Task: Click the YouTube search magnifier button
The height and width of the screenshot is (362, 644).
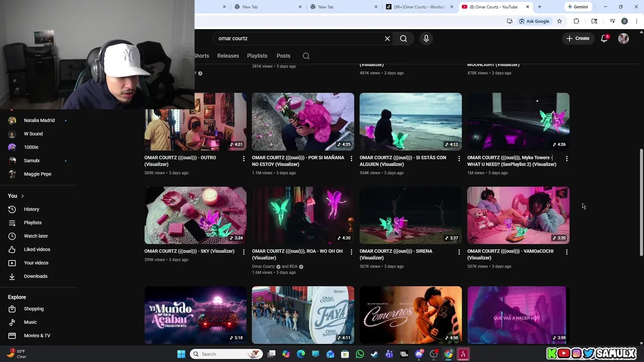Action: coord(404,38)
